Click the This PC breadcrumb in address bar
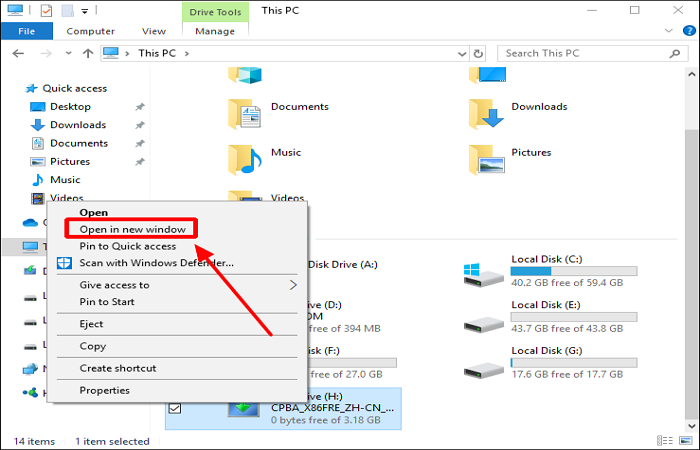This screenshot has width=700, height=450. [x=157, y=54]
